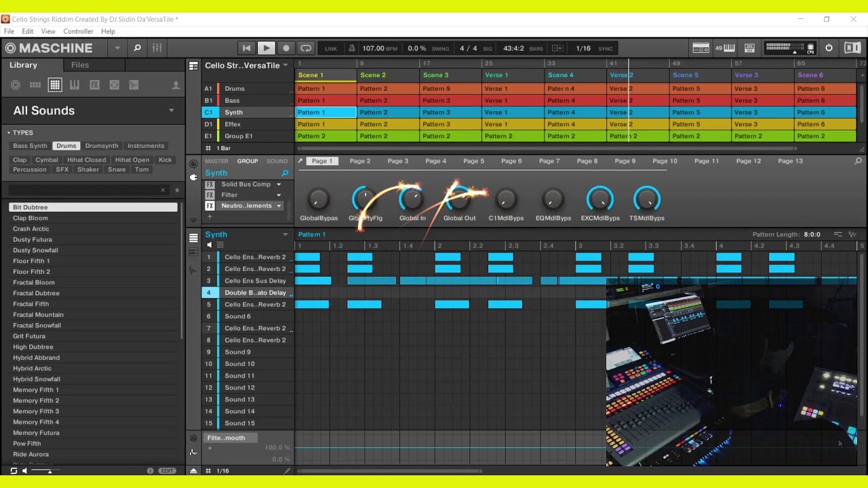Open the Filter plug-in dropdown
Screen dimensions: 868x488
coord(278,195)
